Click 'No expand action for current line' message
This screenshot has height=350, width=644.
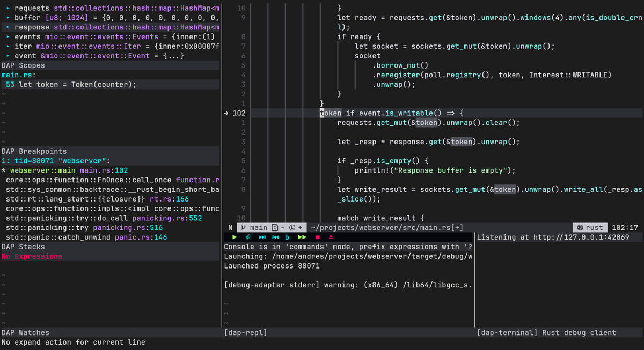click(x=73, y=342)
